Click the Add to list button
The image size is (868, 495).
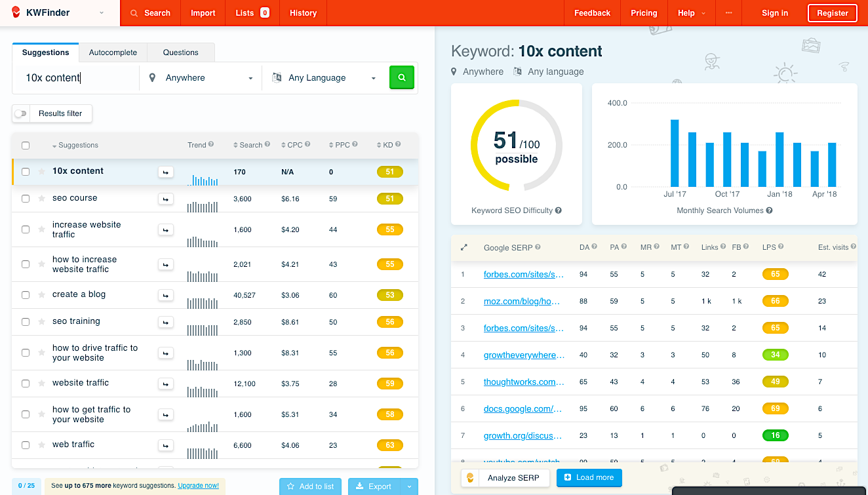pyautogui.click(x=310, y=486)
